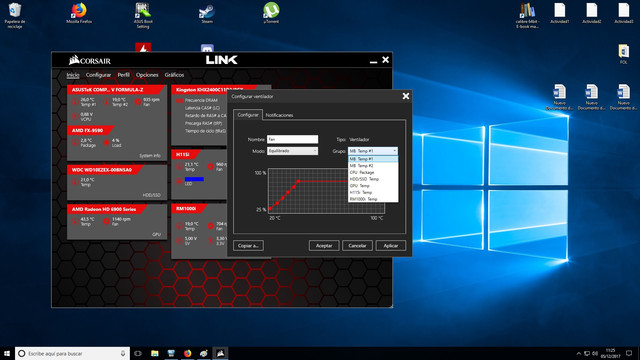The width and height of the screenshot is (640, 360).
Task: Open File Explorer from the taskbar
Action: point(155,353)
